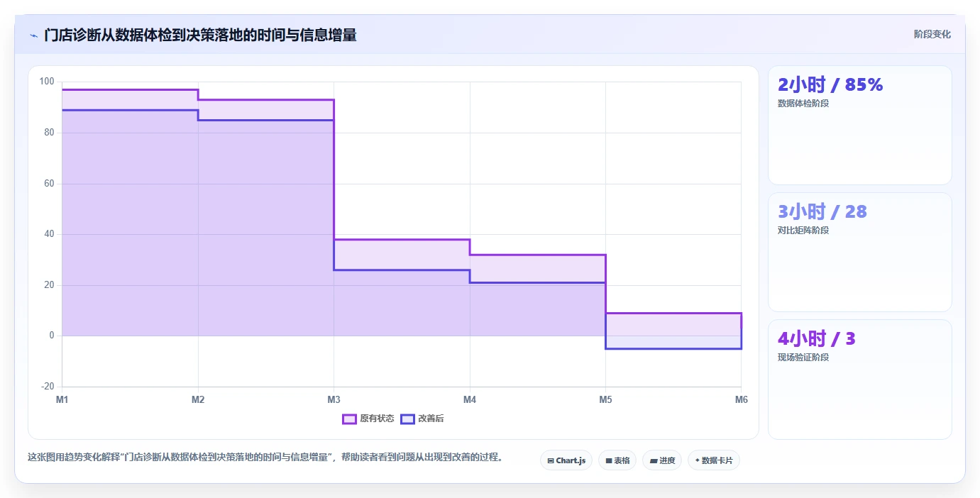Viewport: 980px width, 498px height.
Task: Click the 数据体检阶段 card caption
Action: (x=803, y=104)
